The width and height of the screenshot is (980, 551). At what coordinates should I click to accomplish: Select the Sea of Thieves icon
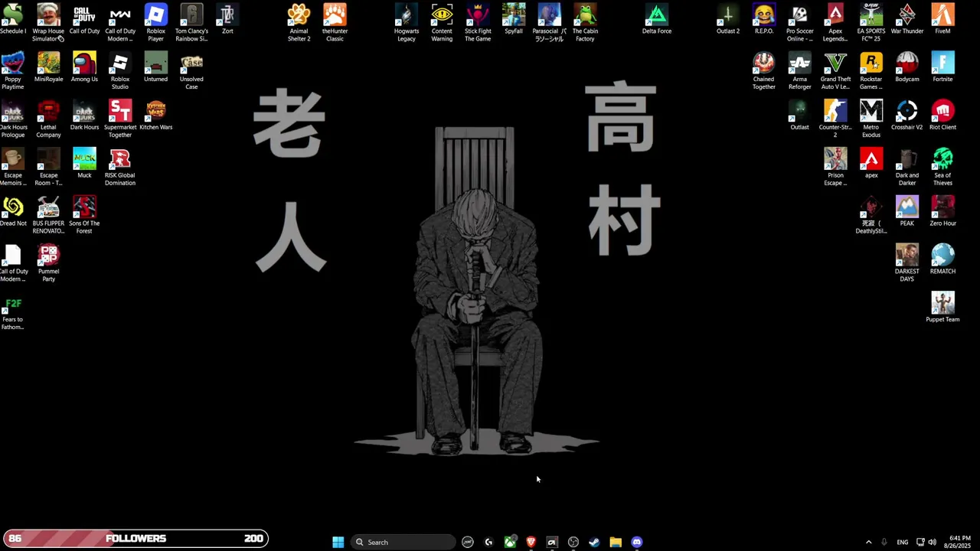coord(942,167)
